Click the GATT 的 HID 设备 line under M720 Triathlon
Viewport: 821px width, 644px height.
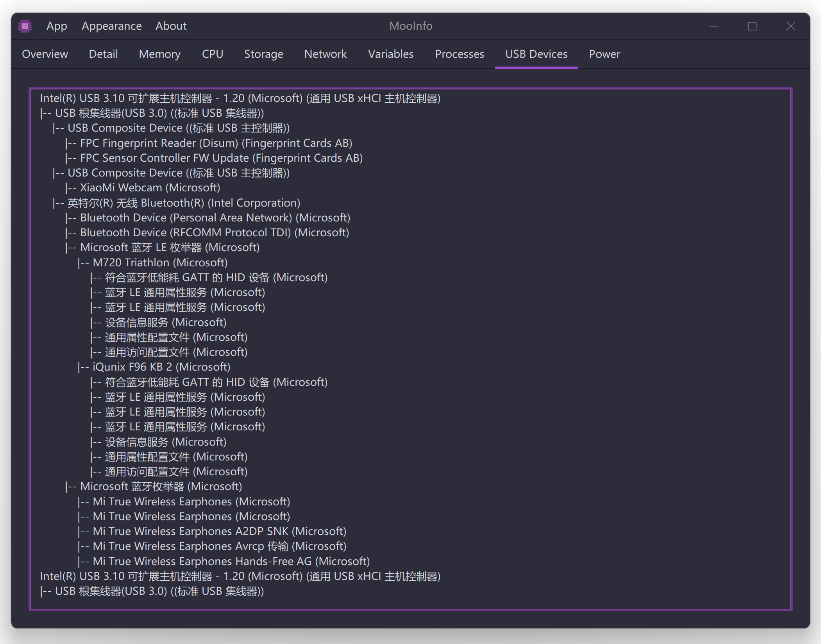pyautogui.click(x=209, y=277)
